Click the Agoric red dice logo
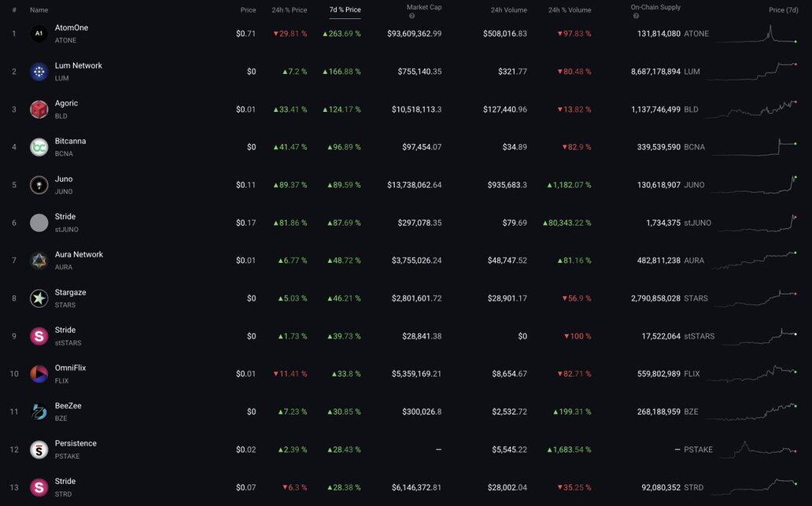The height and width of the screenshot is (506, 812). tap(39, 109)
